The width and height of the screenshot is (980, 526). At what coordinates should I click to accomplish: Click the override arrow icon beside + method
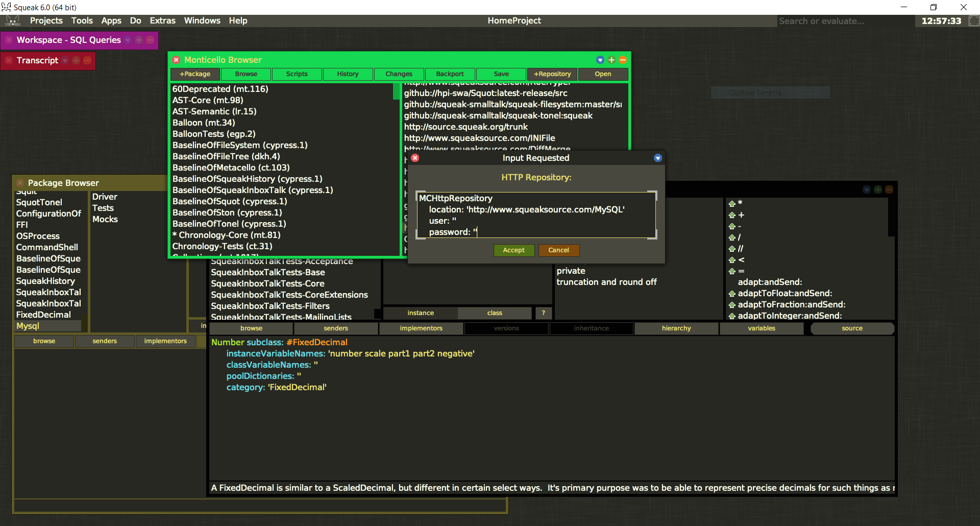click(732, 215)
